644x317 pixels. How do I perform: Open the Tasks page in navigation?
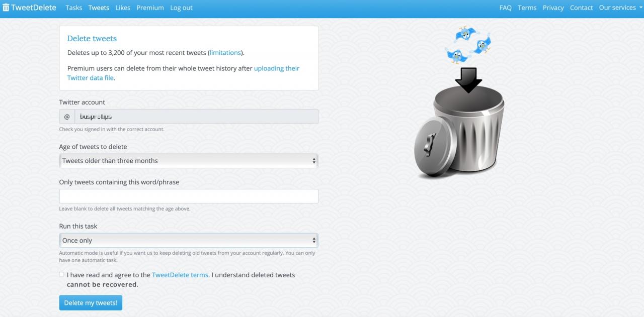[73, 8]
